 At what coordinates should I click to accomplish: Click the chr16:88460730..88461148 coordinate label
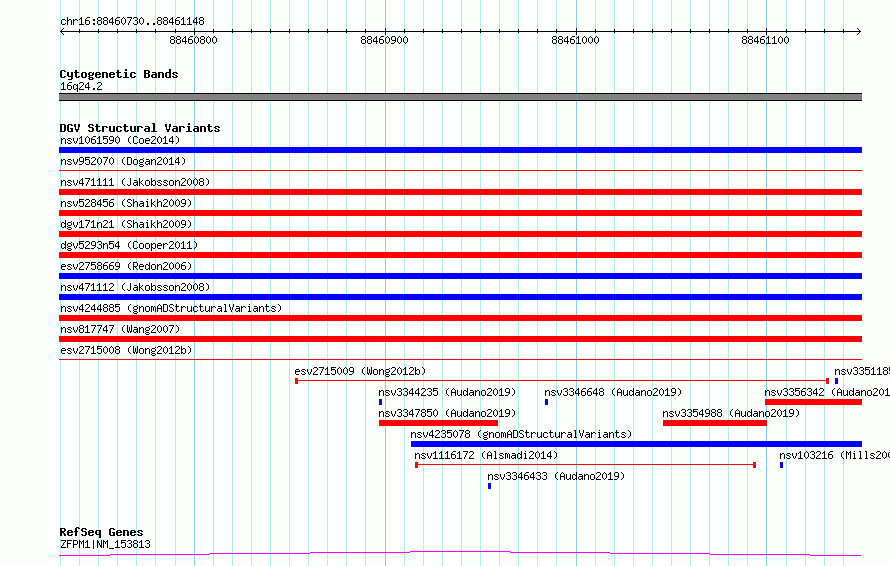(132, 22)
